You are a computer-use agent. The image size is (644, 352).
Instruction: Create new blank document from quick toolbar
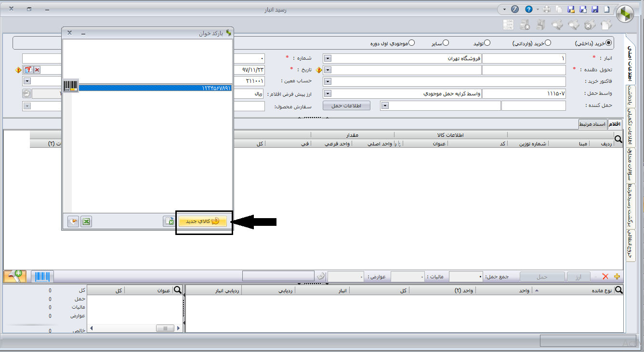pyautogui.click(x=607, y=9)
